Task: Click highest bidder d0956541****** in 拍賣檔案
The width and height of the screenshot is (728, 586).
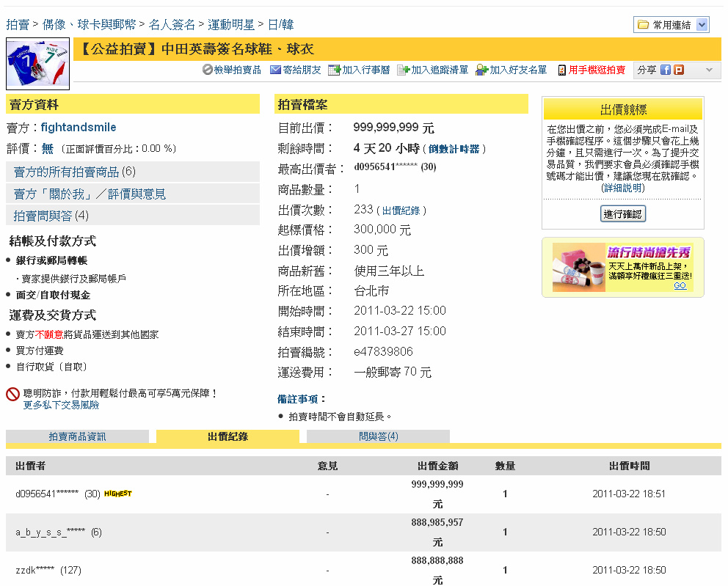Action: (x=385, y=166)
